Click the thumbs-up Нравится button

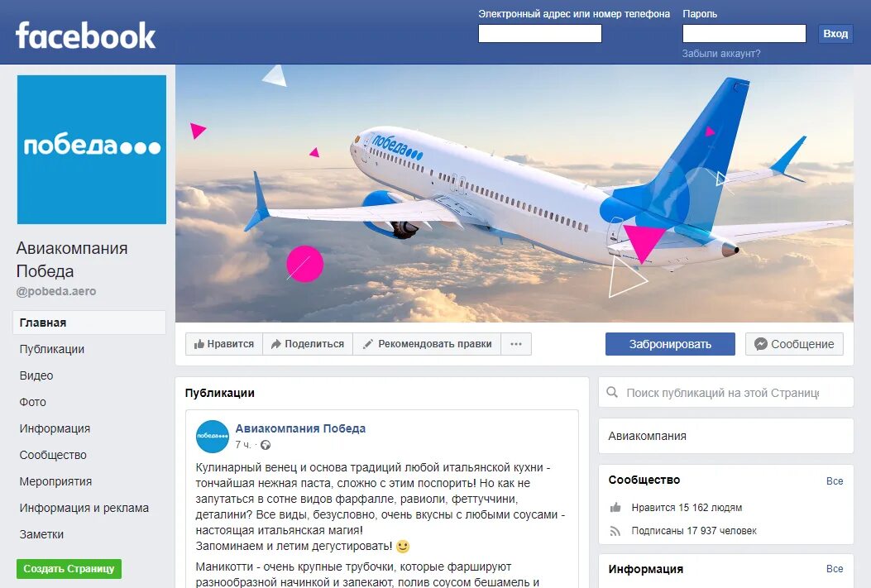tap(224, 344)
